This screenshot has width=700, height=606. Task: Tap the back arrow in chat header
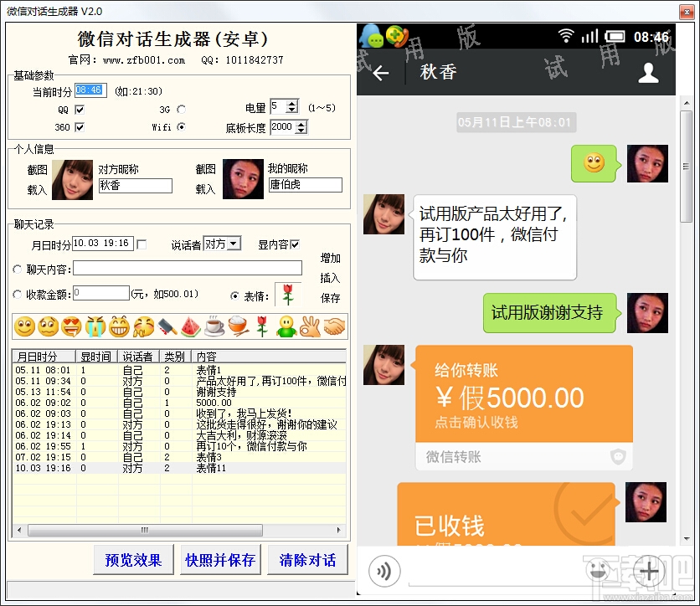381,73
